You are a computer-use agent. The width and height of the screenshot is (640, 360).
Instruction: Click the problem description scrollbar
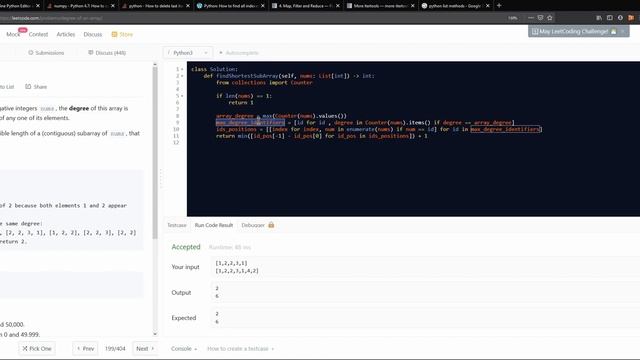click(155, 153)
